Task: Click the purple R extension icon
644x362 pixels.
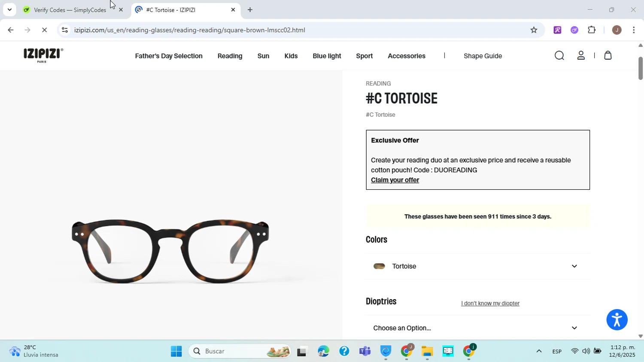Action: [x=557, y=30]
